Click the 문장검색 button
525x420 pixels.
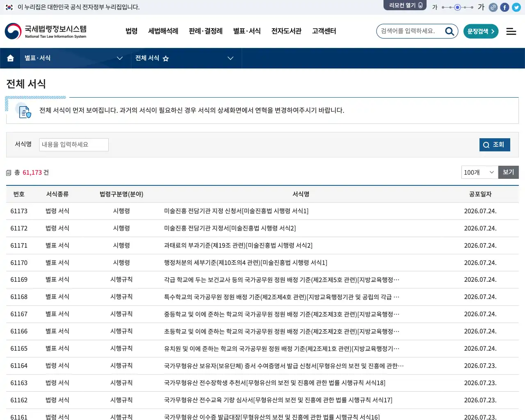click(481, 31)
